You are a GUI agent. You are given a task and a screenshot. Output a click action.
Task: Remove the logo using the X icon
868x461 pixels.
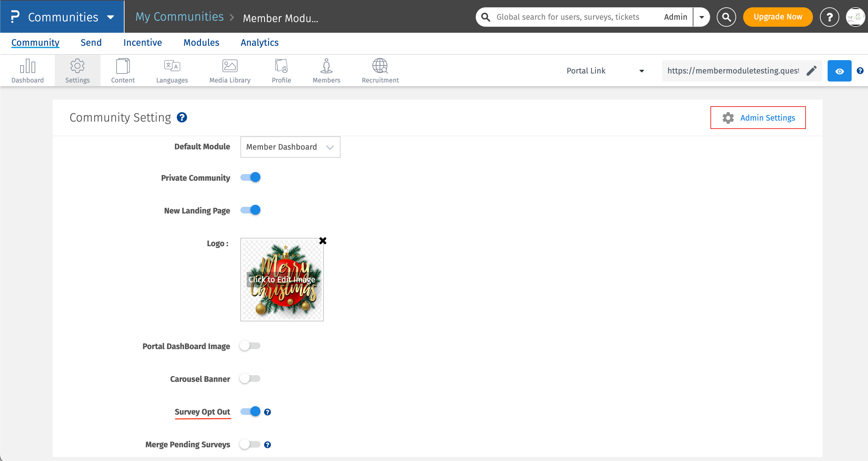322,241
